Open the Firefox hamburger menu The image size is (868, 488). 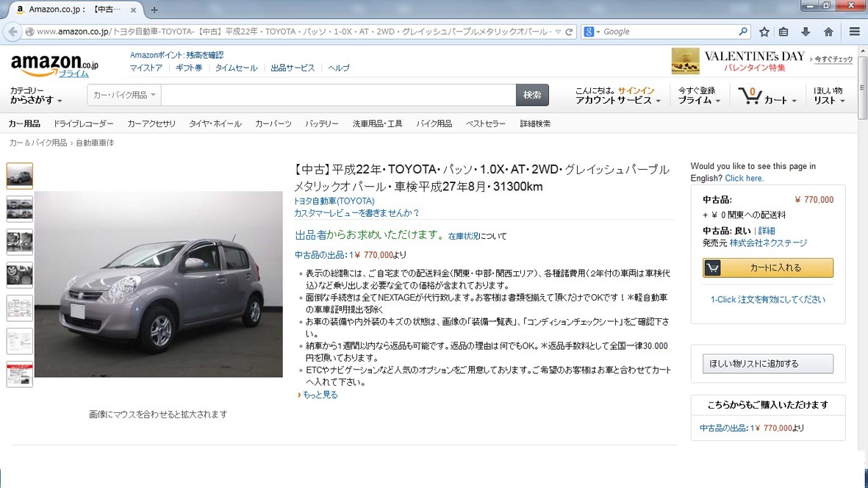pyautogui.click(x=854, y=32)
